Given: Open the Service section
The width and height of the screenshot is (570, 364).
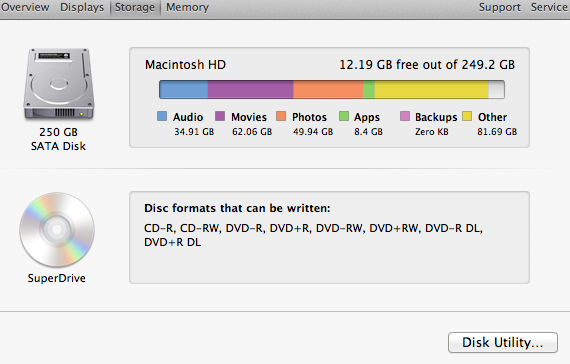Looking at the screenshot, I should pyautogui.click(x=550, y=7).
